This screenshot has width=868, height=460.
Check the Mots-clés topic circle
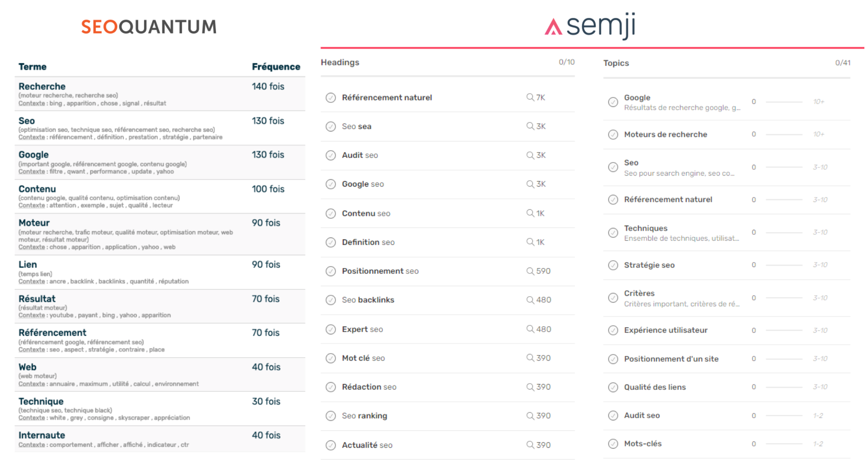click(x=613, y=444)
